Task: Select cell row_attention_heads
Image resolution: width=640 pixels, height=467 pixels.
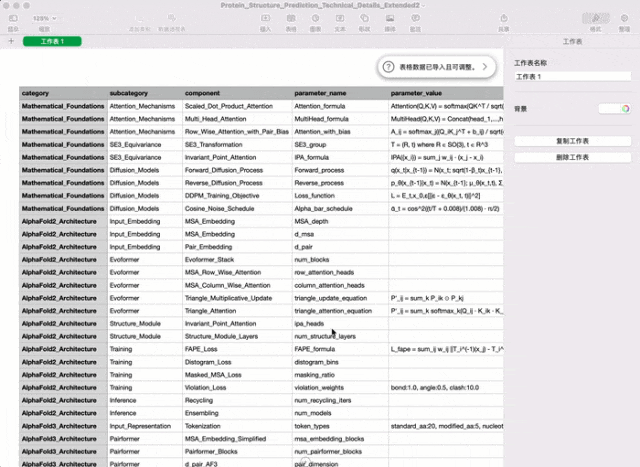Action: coord(340,272)
